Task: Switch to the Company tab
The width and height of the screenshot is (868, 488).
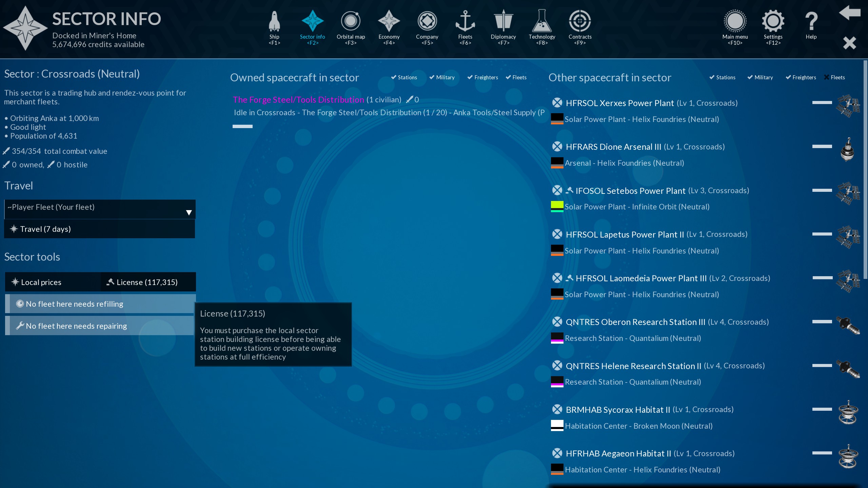Action: click(x=427, y=21)
